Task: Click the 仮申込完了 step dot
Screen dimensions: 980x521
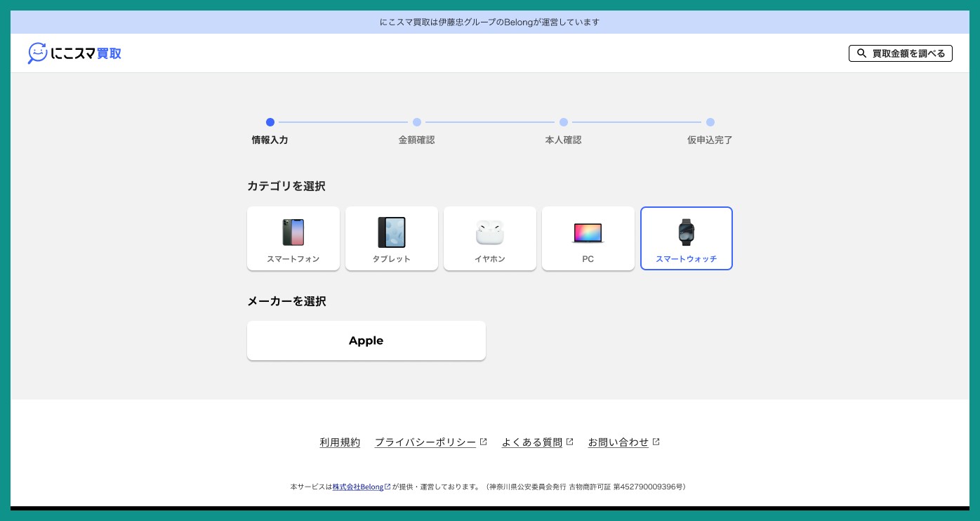Action: [x=710, y=122]
